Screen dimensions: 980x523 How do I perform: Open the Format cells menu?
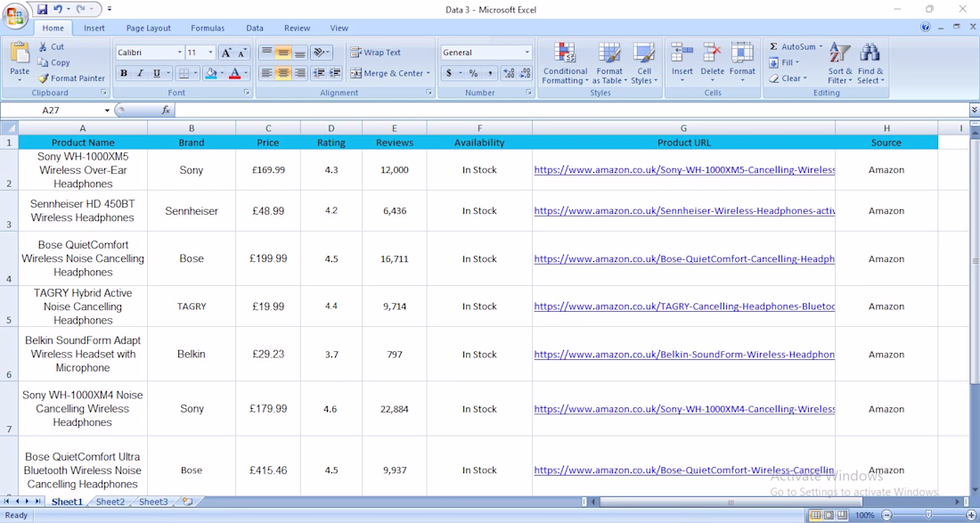742,64
